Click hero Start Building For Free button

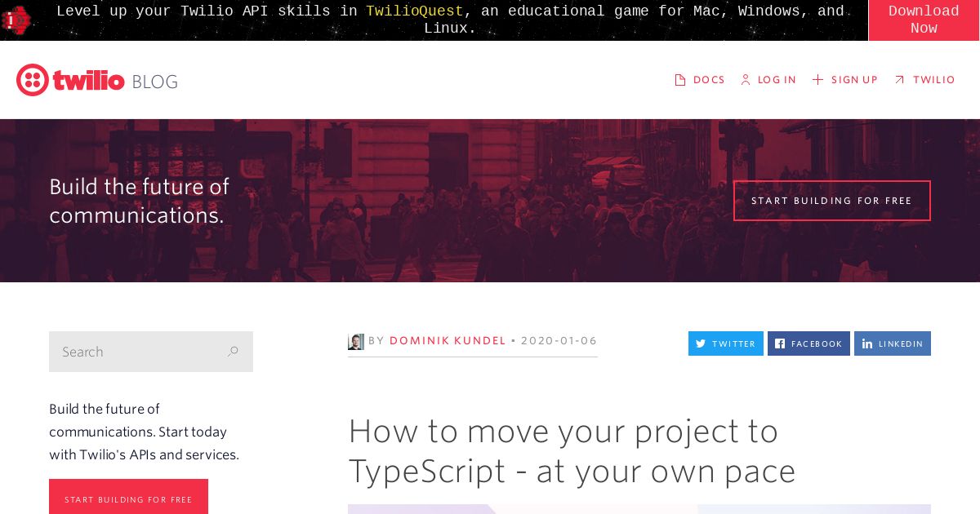832,201
